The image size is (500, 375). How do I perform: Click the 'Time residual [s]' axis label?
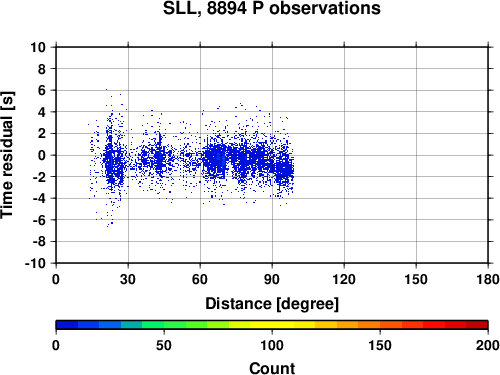pos(7,155)
